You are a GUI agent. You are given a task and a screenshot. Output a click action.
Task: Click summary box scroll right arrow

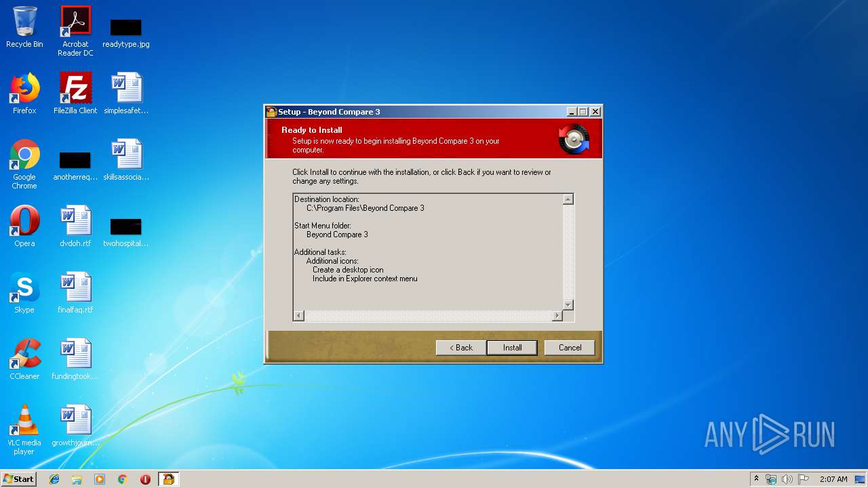[557, 316]
